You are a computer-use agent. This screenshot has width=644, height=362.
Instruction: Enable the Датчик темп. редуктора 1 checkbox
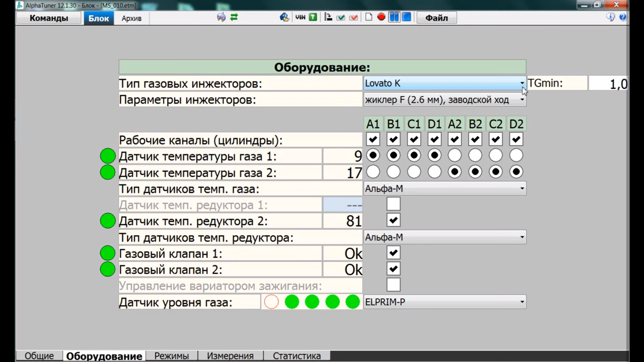point(393,203)
